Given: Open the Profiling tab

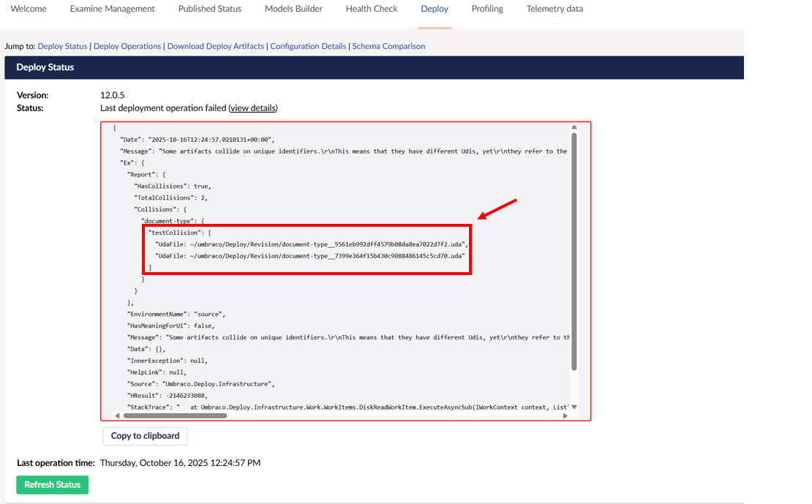Looking at the screenshot, I should pos(487,9).
